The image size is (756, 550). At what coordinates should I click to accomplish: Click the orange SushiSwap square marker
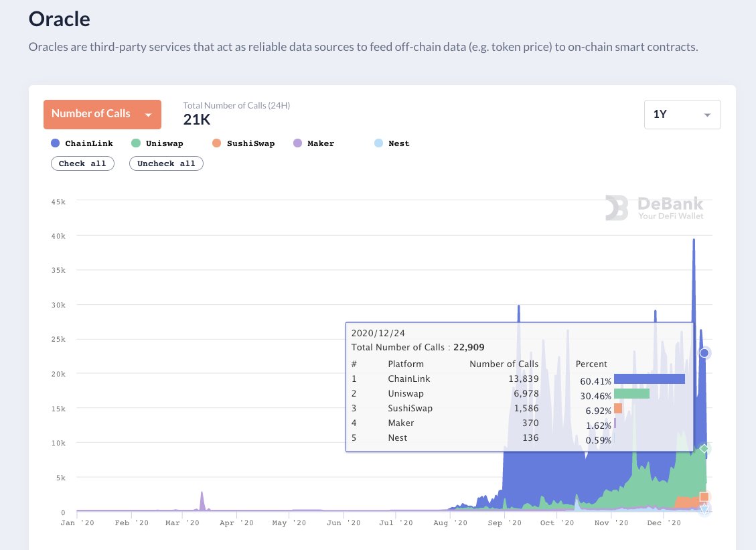point(704,496)
